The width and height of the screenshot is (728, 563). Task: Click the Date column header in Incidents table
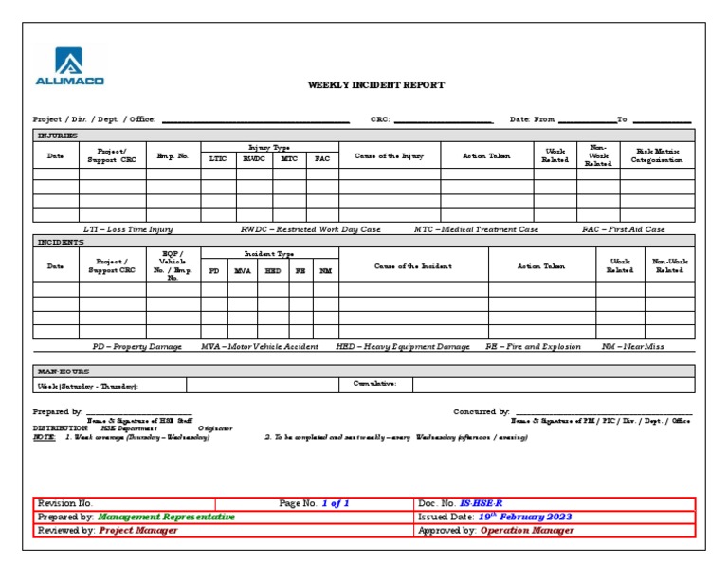click(x=56, y=266)
